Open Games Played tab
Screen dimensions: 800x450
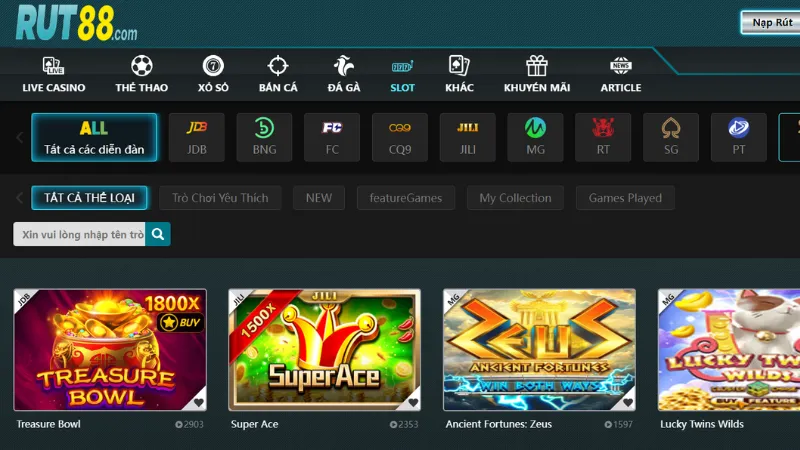[x=625, y=198]
